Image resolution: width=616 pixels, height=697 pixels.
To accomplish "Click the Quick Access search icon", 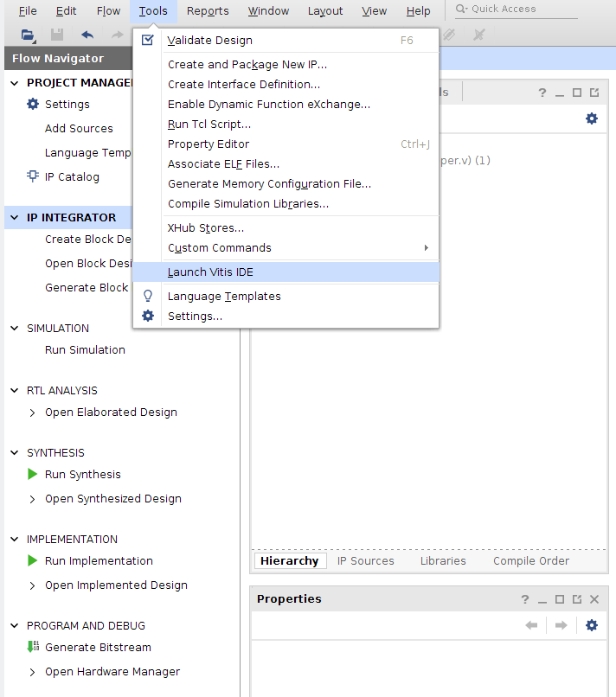I will pos(462,9).
